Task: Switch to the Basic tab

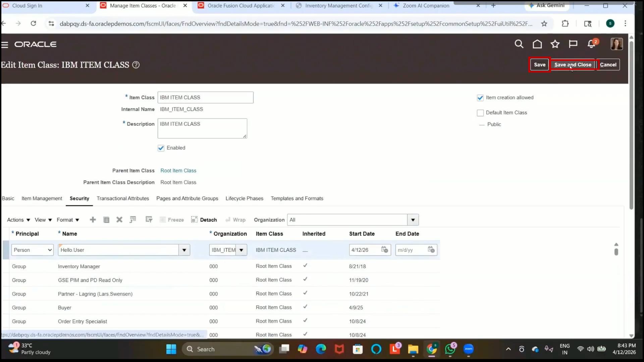Action: pos(8,198)
